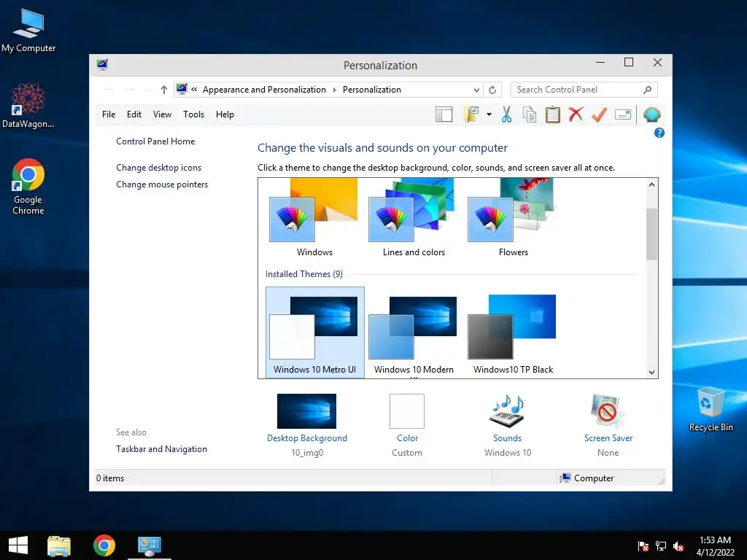Image resolution: width=747 pixels, height=560 pixels.
Task: Select the Windows theme
Action: pos(314,219)
